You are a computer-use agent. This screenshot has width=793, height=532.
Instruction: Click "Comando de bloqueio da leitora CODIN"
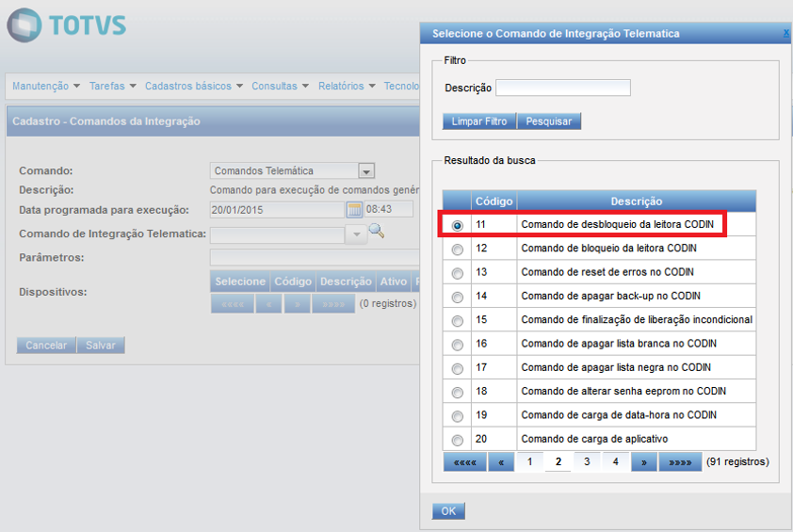pos(608,249)
